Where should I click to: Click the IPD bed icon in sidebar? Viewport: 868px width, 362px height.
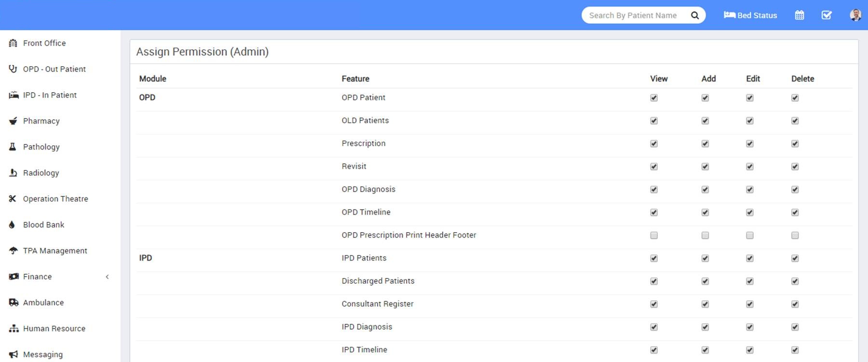click(x=14, y=95)
